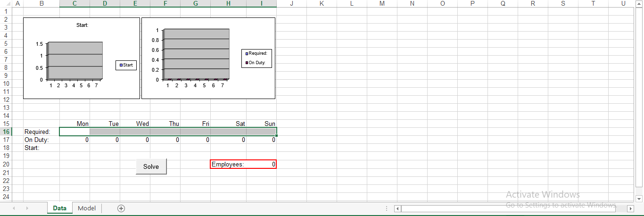Click the next sheet navigation arrow
644x216 pixels.
tap(27, 208)
